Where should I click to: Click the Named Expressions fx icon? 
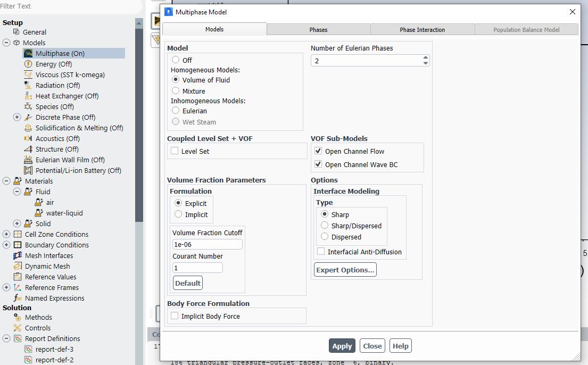[x=18, y=298]
